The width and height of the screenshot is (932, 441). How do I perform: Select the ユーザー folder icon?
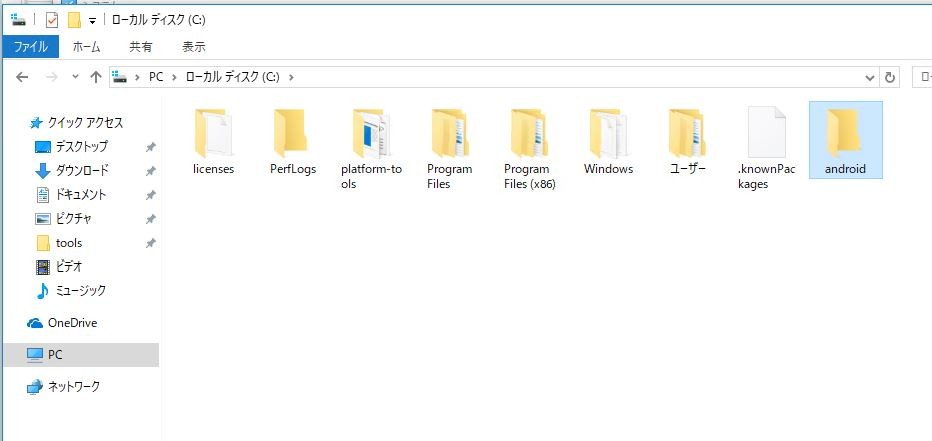pyautogui.click(x=687, y=133)
